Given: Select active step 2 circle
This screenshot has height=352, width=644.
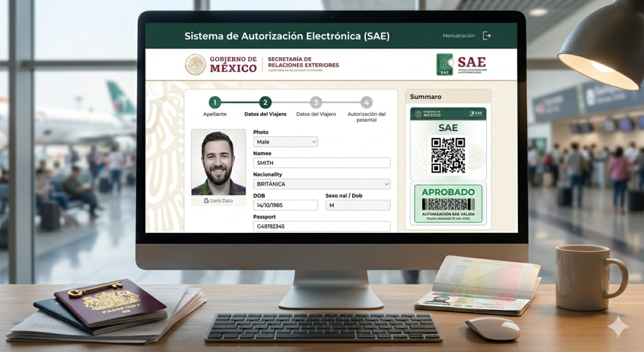Looking at the screenshot, I should click(265, 102).
